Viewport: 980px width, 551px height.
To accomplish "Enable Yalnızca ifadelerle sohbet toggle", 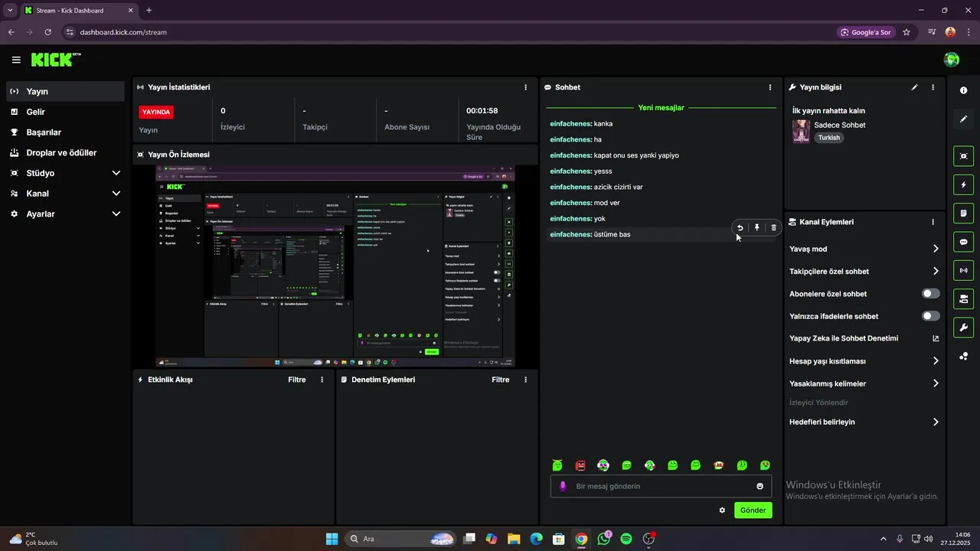I will click(x=931, y=316).
